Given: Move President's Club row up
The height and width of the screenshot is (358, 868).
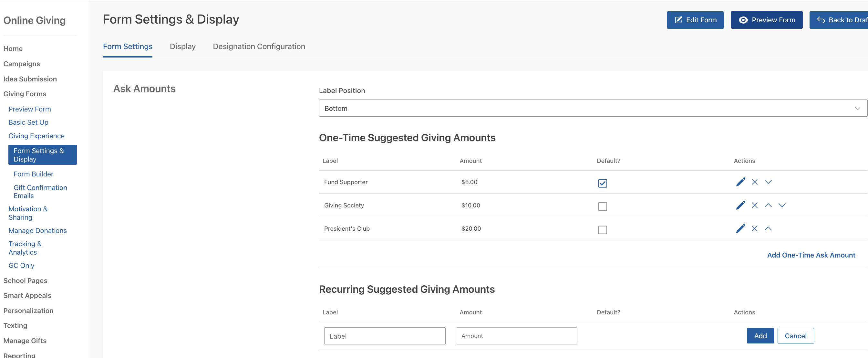Looking at the screenshot, I should (768, 228).
